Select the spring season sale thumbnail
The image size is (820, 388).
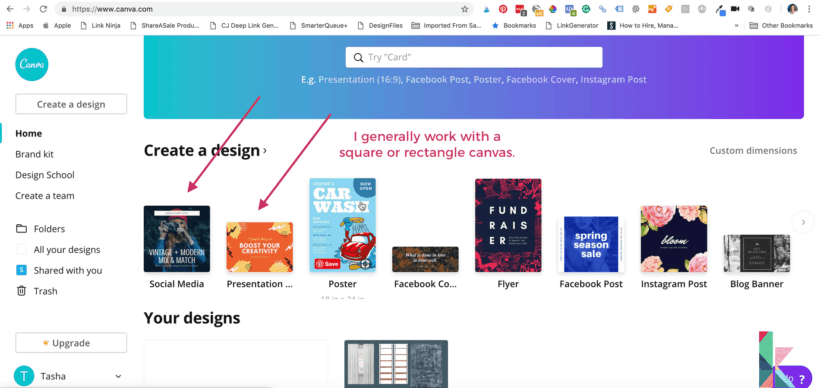tap(591, 244)
